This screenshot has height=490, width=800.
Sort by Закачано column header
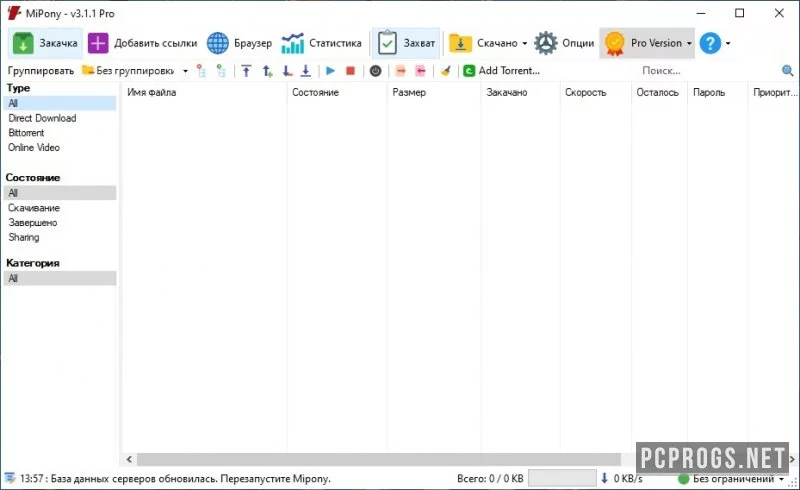pyautogui.click(x=520, y=92)
